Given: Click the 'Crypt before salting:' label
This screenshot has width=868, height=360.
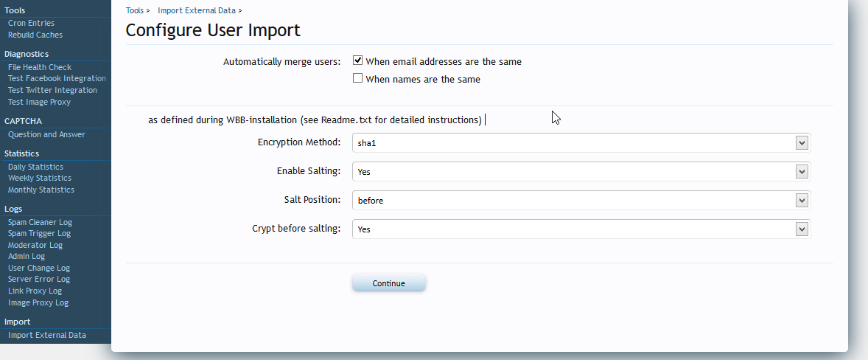Looking at the screenshot, I should coord(296,229).
